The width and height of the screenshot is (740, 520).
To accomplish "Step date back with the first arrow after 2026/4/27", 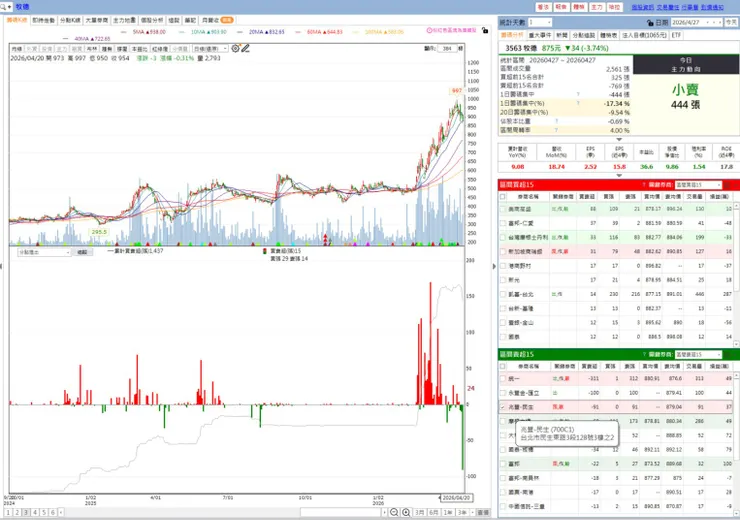I will tap(706, 23).
